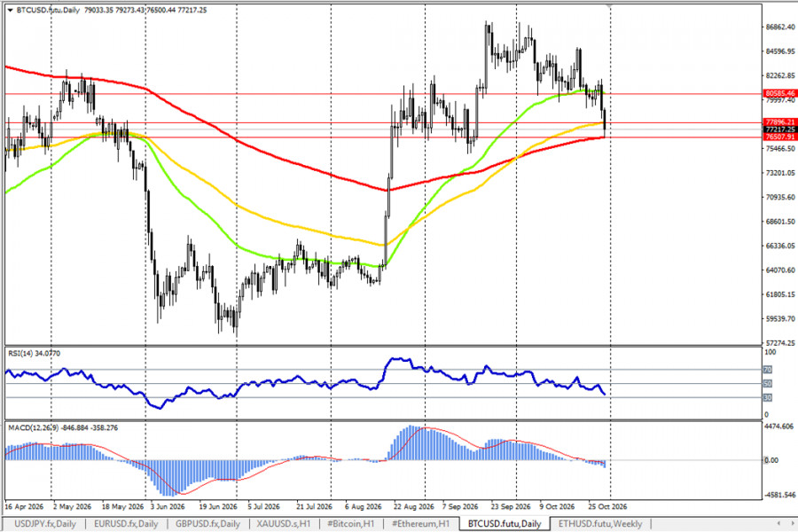This screenshot has height=532, width=798.
Task: Click the right tab scroll arrow
Action: (x=792, y=523)
